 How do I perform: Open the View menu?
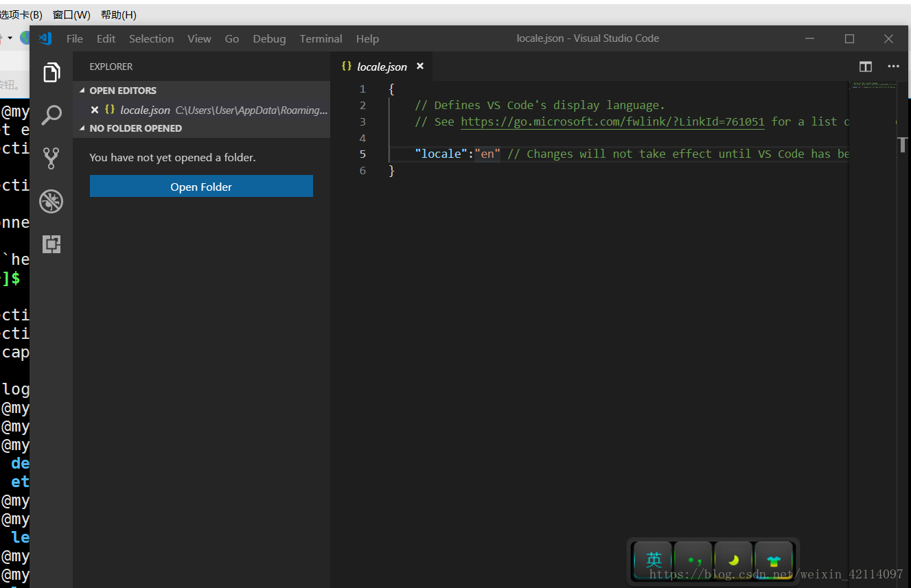coord(199,38)
